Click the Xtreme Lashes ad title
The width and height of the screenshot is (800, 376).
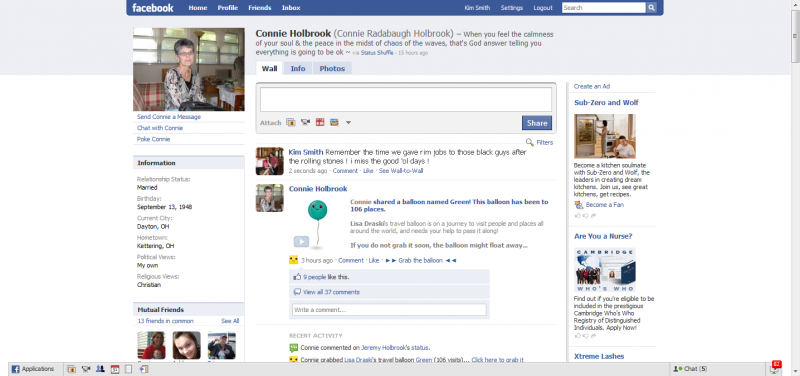[x=599, y=356]
